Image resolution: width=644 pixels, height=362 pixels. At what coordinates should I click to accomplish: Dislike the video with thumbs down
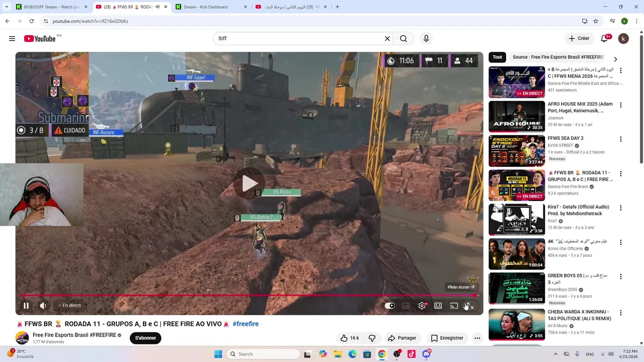pos(372,338)
